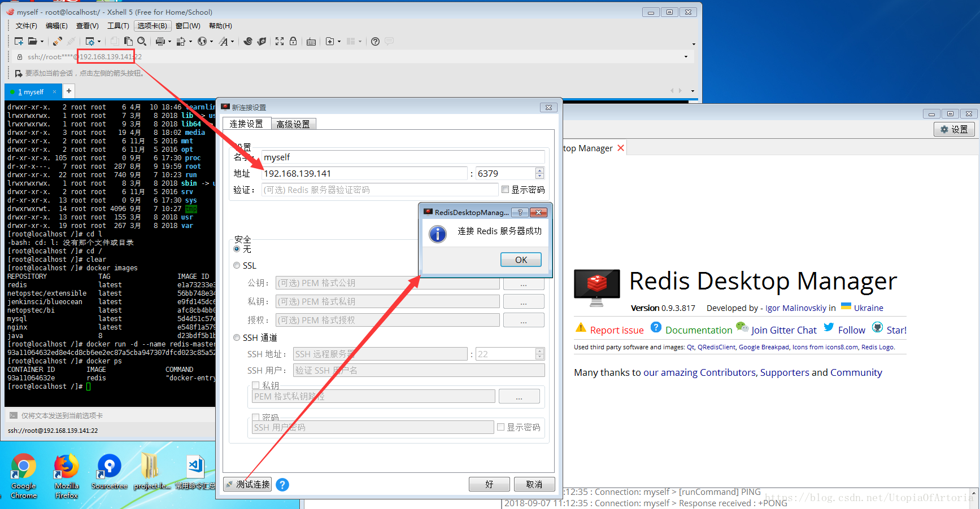Click the New session icon in Xshell toolbar
Screen dimensions: 980x509
coord(19,41)
